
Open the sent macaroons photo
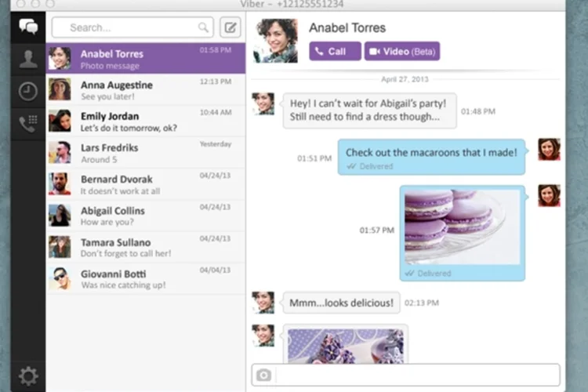(462, 227)
